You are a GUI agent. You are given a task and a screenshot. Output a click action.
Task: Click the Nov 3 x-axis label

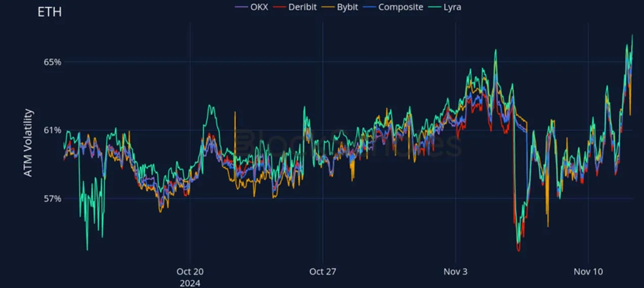pyautogui.click(x=456, y=272)
